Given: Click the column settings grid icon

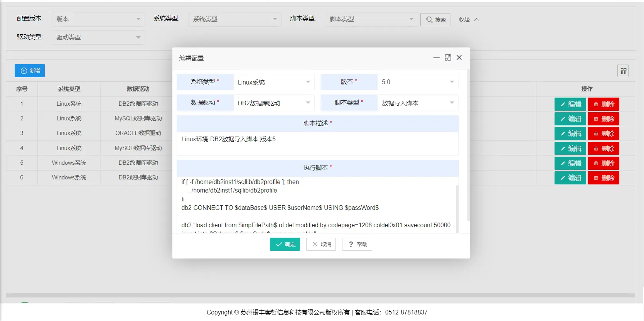Looking at the screenshot, I should (x=623, y=71).
